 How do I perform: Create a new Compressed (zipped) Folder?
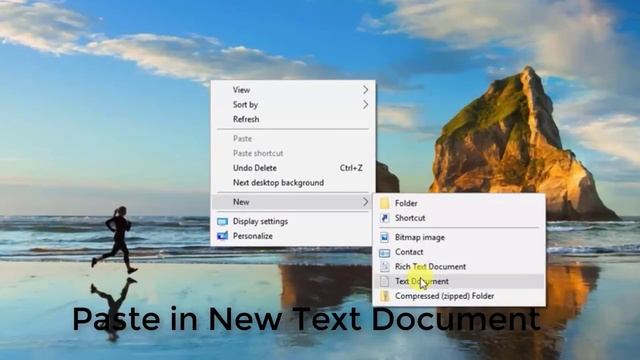point(459,296)
